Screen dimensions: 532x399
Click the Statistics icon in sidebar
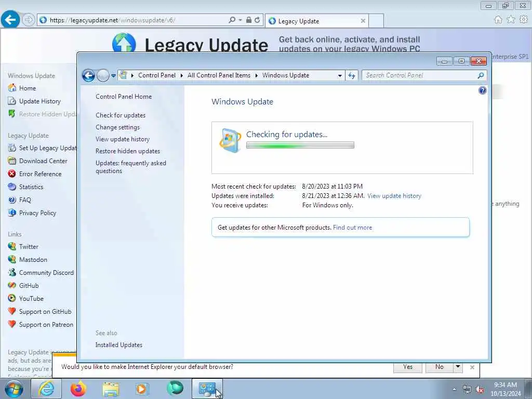(x=12, y=187)
